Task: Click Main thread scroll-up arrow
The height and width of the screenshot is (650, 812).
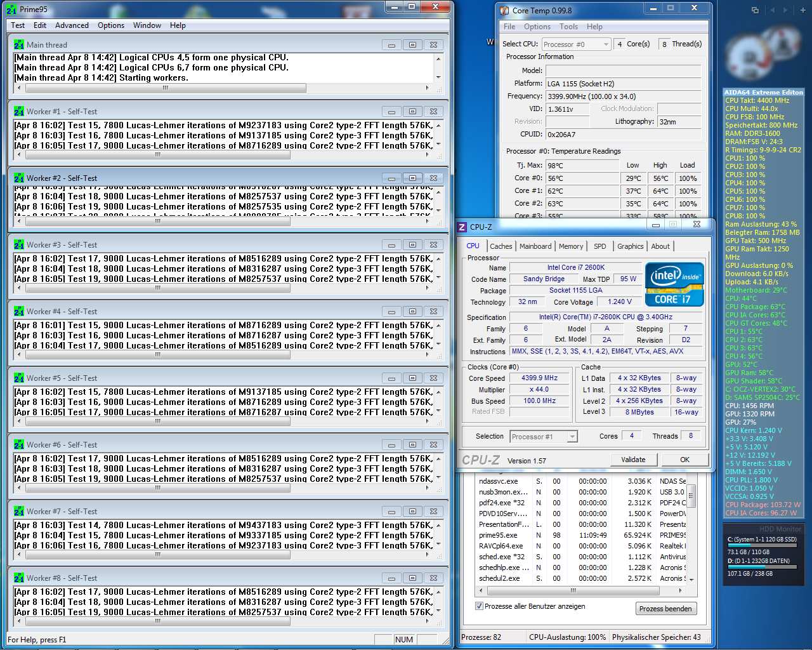Action: click(438, 58)
